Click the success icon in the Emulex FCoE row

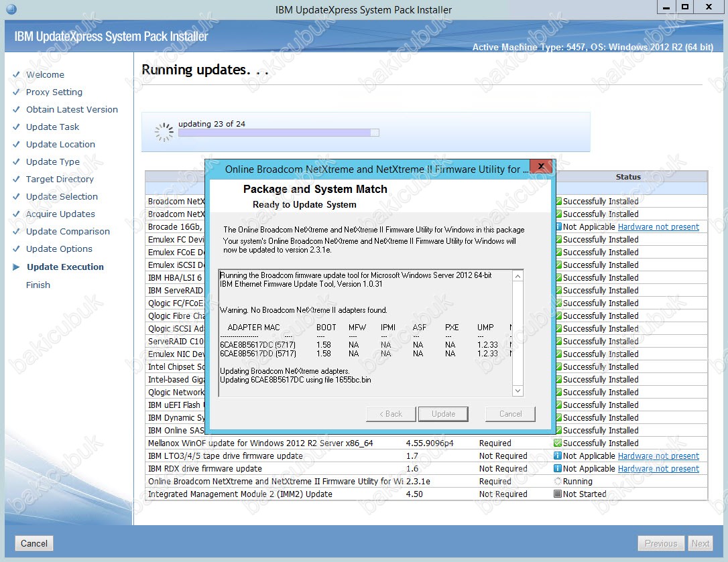pos(558,252)
